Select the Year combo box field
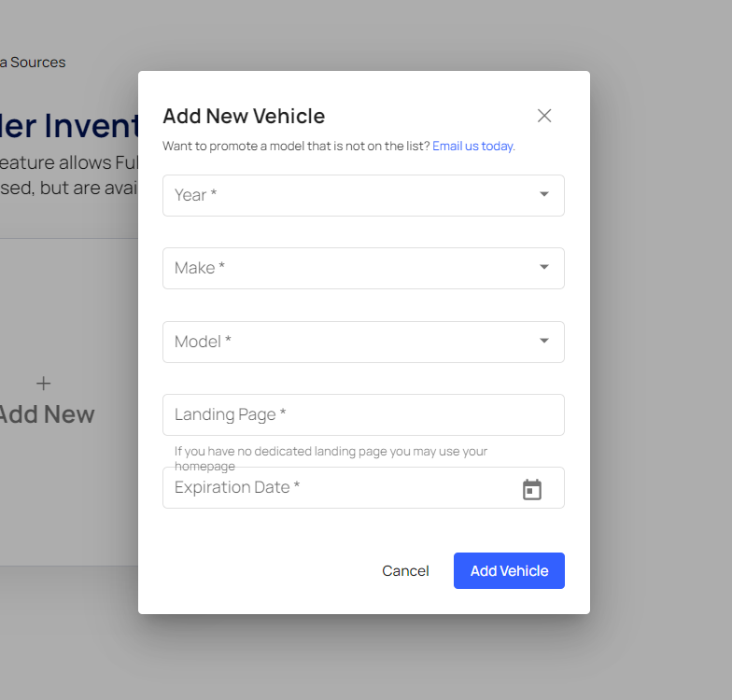732x700 pixels. [x=345, y=195]
